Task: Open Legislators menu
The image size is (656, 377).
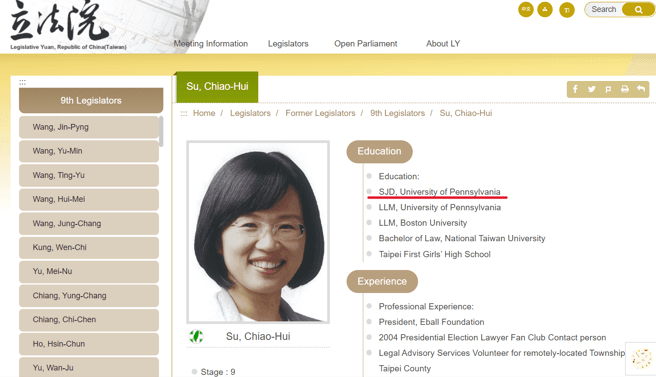Action: click(288, 44)
